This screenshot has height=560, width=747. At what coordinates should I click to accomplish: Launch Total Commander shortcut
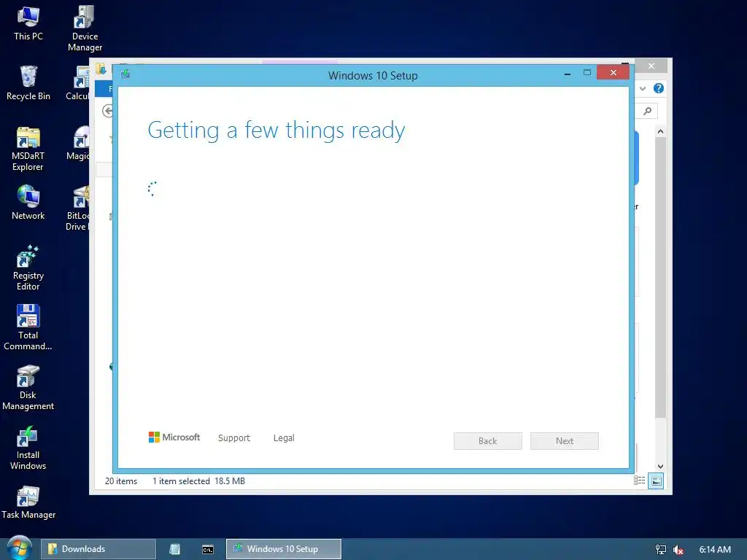click(28, 328)
